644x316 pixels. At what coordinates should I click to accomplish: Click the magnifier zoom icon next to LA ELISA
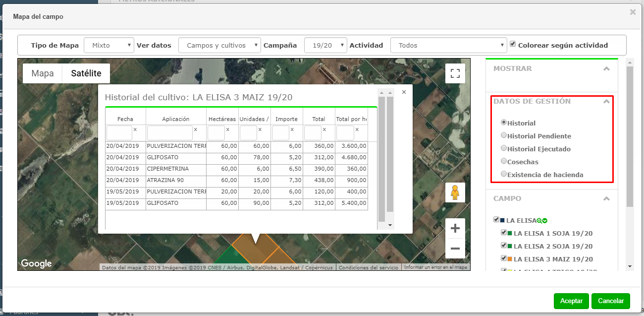539,221
